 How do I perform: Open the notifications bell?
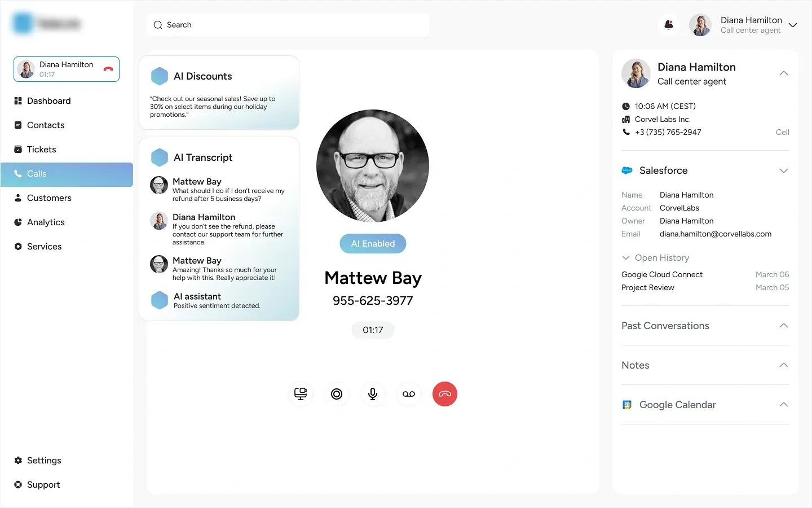tap(668, 25)
